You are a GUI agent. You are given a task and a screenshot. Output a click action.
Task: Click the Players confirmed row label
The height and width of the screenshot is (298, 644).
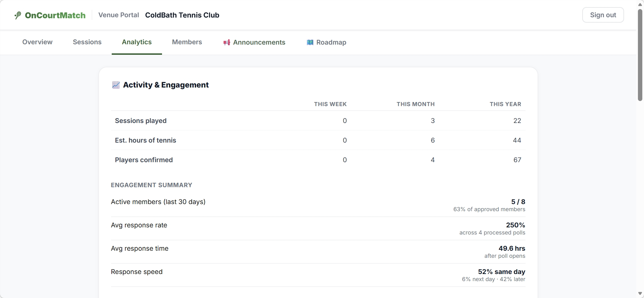(x=144, y=160)
